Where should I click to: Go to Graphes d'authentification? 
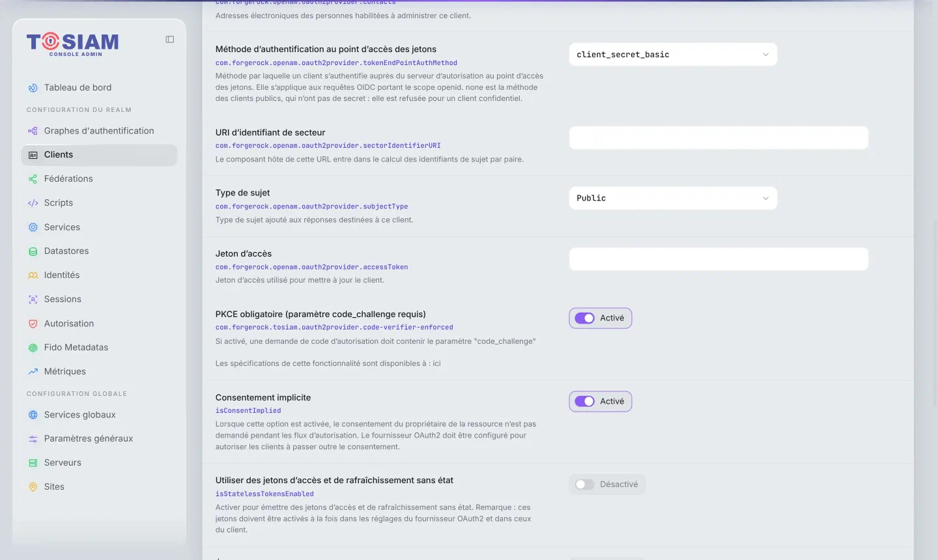(x=99, y=131)
